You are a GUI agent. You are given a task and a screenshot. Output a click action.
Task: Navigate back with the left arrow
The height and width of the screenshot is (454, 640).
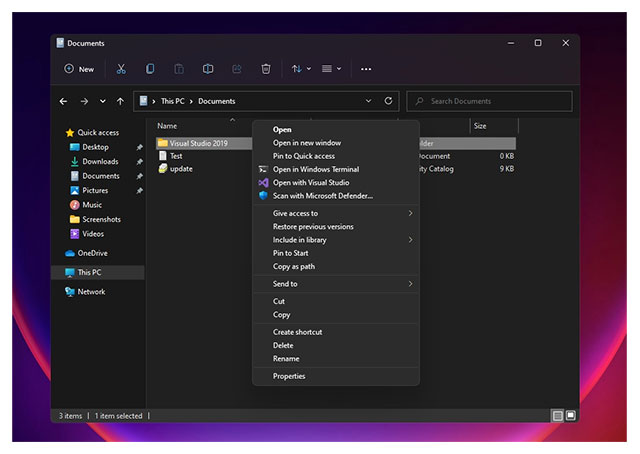tap(64, 101)
